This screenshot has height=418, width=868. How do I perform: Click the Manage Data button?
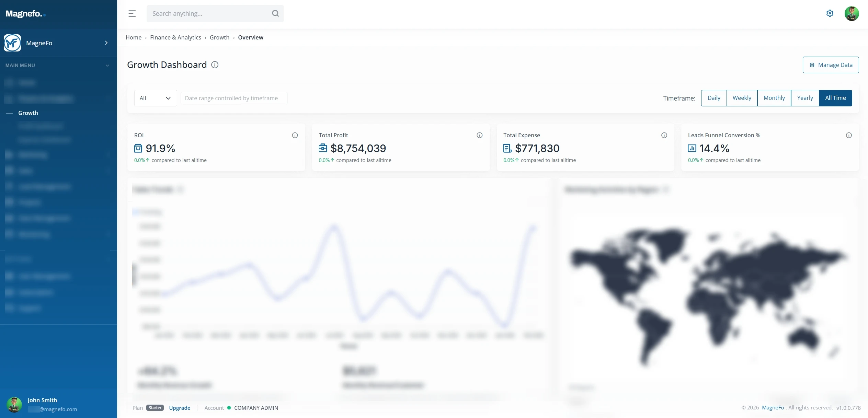pyautogui.click(x=831, y=65)
